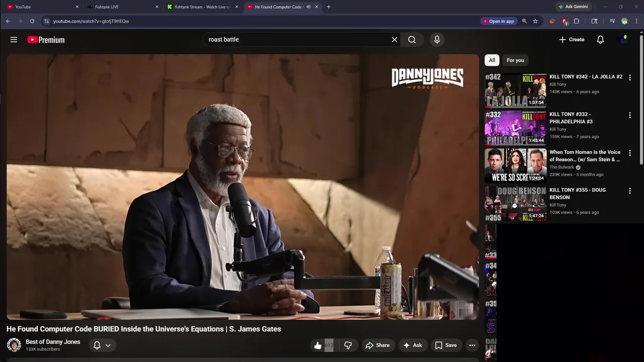Go to YouTube Premium home logo
This screenshot has height=362, width=644.
46,40
